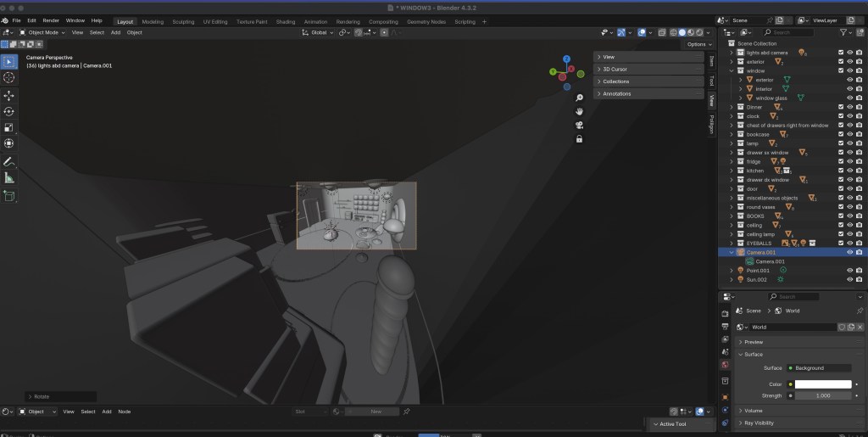Select the Scale tool in the toolbar

pos(9,127)
